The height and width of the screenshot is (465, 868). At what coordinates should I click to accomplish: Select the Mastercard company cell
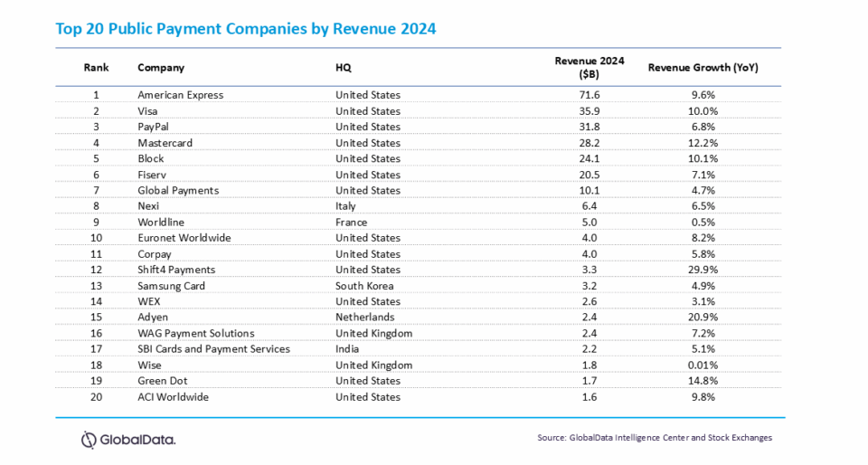point(165,143)
